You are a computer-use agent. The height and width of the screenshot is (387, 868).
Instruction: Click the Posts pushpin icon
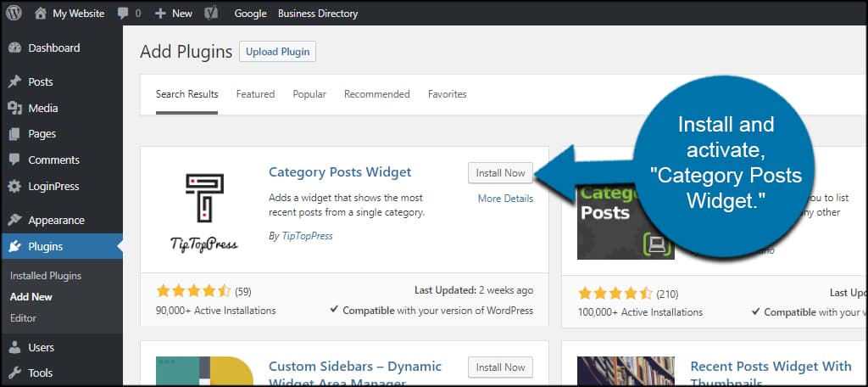coord(15,82)
